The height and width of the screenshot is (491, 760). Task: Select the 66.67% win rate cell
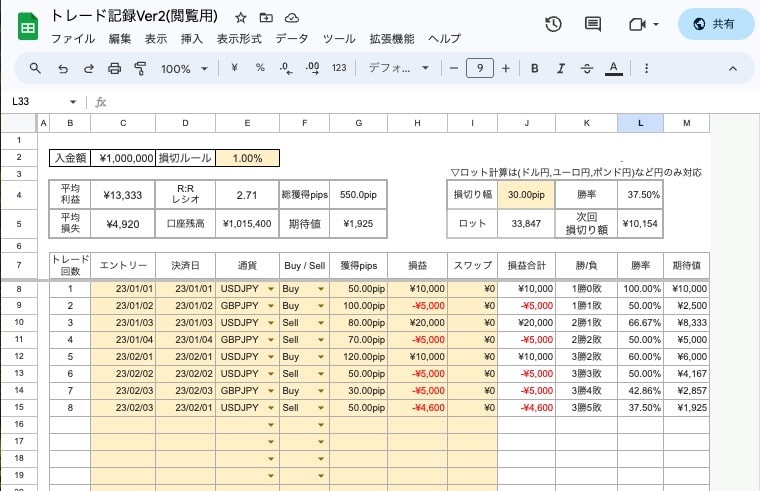point(640,323)
